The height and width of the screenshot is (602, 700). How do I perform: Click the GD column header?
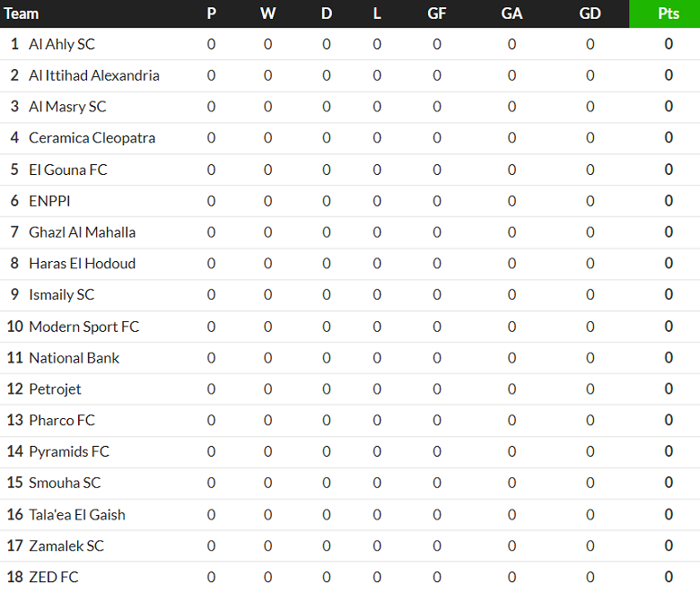click(590, 13)
